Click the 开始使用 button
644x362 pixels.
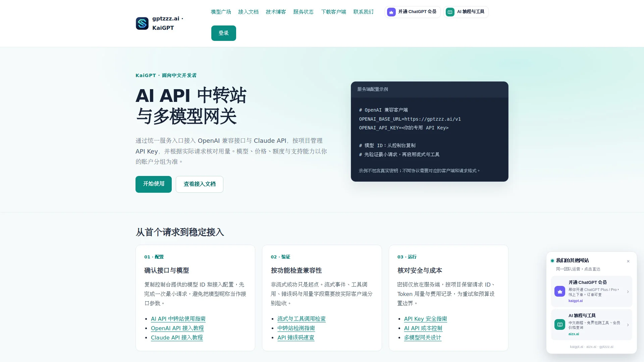[x=154, y=184]
